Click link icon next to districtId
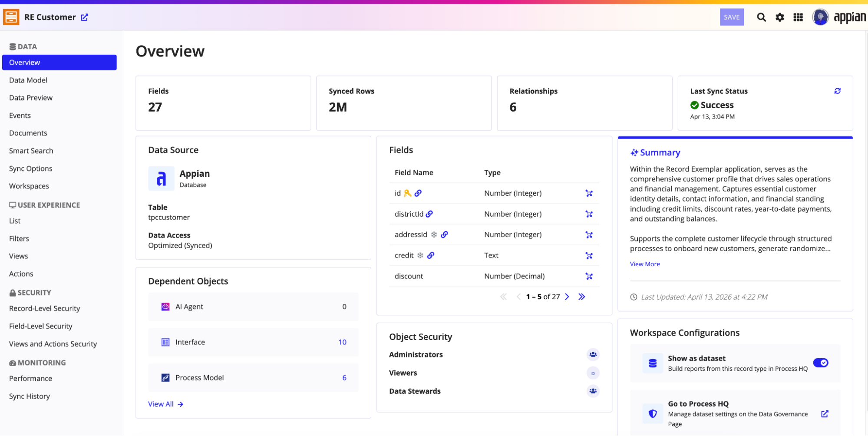Image resolution: width=868 pixels, height=436 pixels. tap(429, 214)
